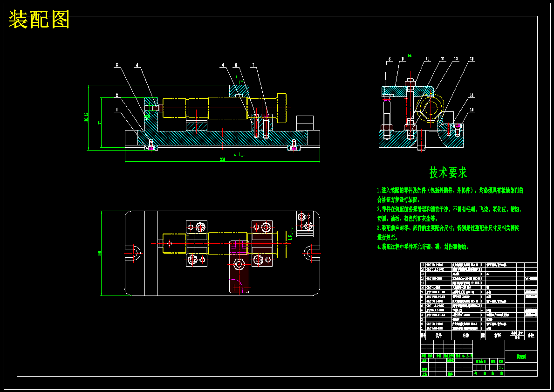
Task: Click the "名称" column header in parts list
Action: [x=466, y=336]
